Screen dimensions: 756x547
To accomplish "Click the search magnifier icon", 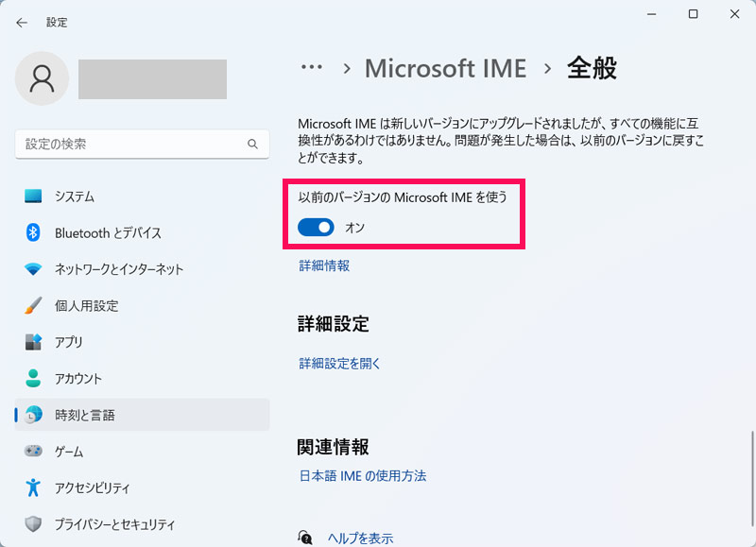I will point(252,145).
